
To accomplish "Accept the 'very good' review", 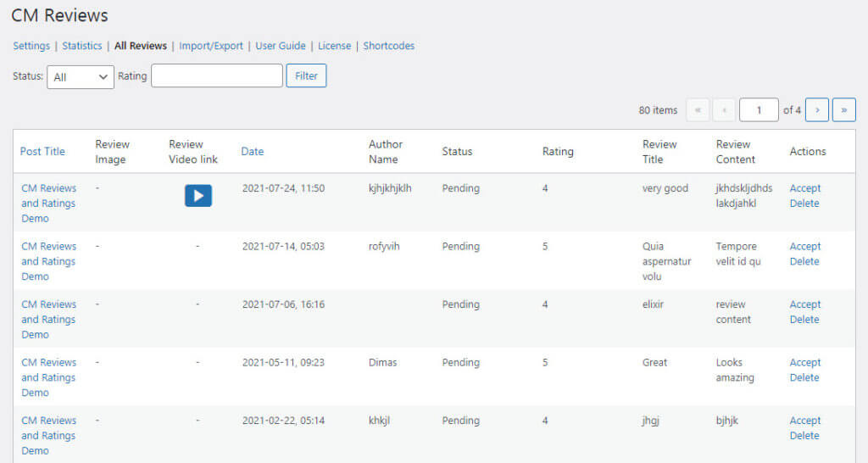I will coord(805,188).
